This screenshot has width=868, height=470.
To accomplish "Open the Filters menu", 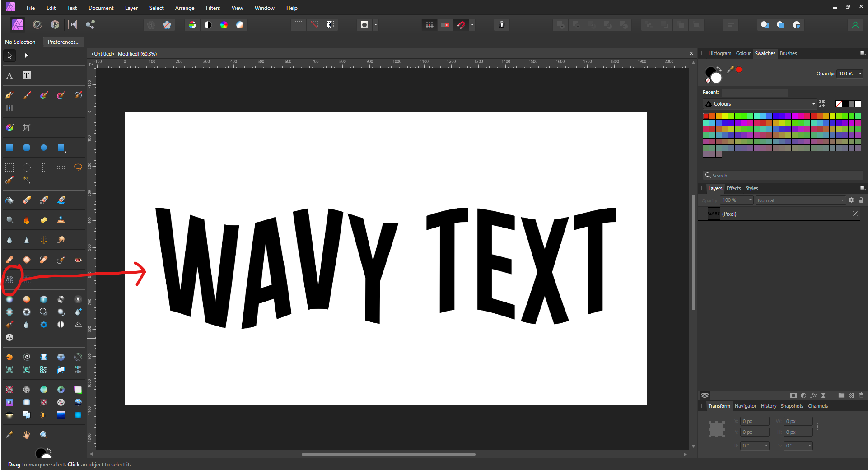I will [x=212, y=8].
